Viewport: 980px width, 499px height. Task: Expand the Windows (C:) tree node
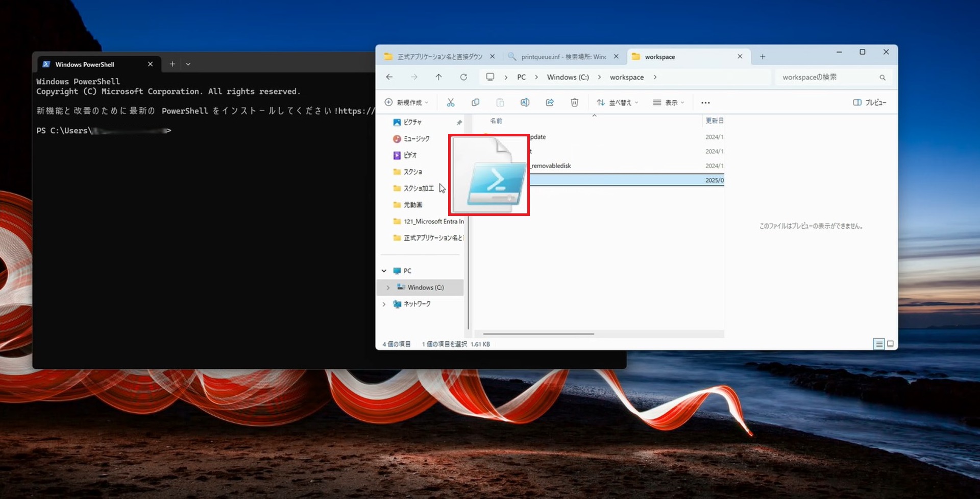pyautogui.click(x=388, y=288)
